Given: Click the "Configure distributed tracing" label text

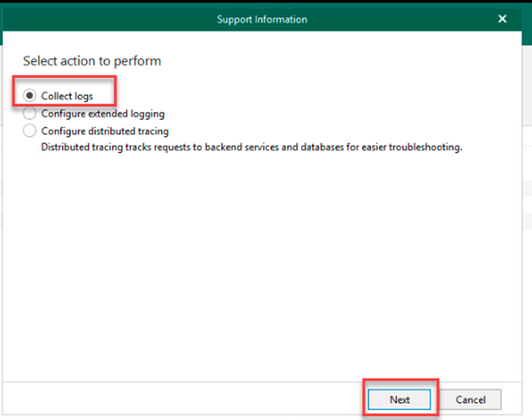Looking at the screenshot, I should coord(105,131).
